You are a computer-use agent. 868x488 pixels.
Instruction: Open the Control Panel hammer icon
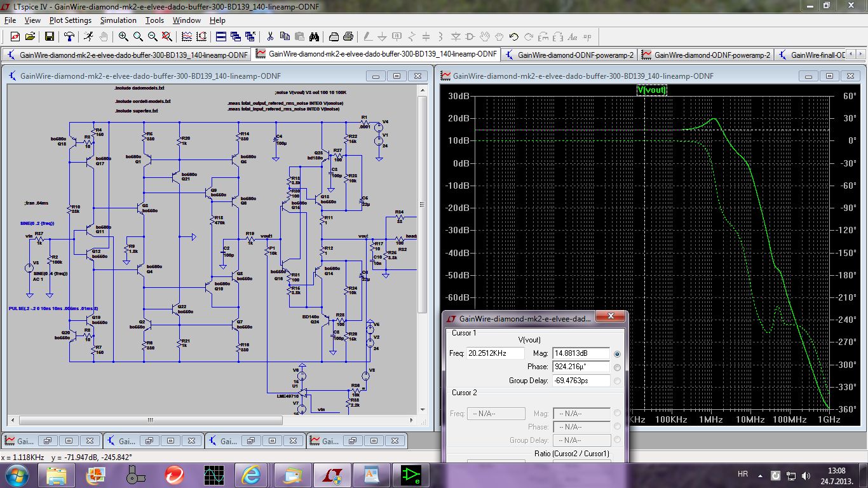tap(69, 36)
